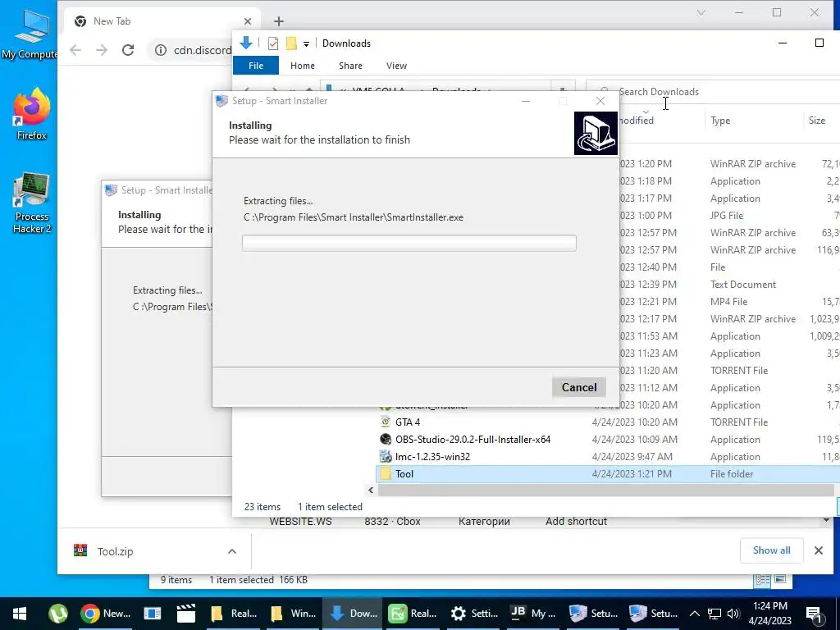Close the New Tab tab in Chrome
Viewport: 840px width, 630px height.
tap(248, 21)
